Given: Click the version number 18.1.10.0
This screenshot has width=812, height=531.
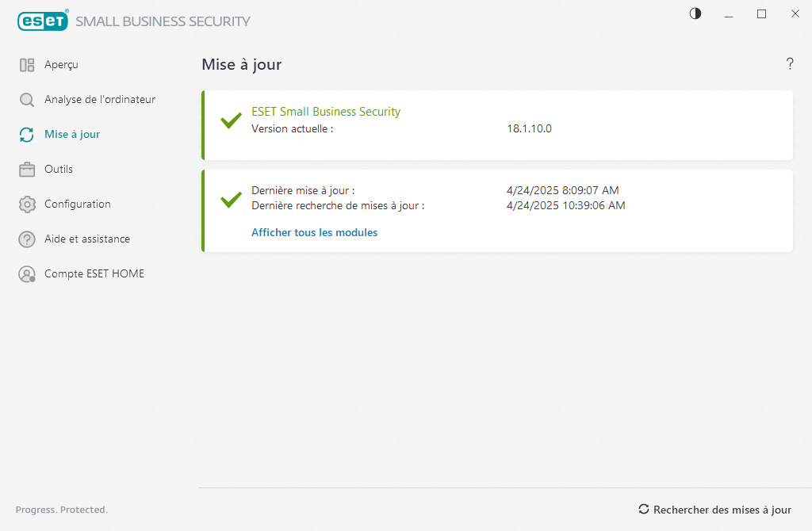Looking at the screenshot, I should click(529, 128).
